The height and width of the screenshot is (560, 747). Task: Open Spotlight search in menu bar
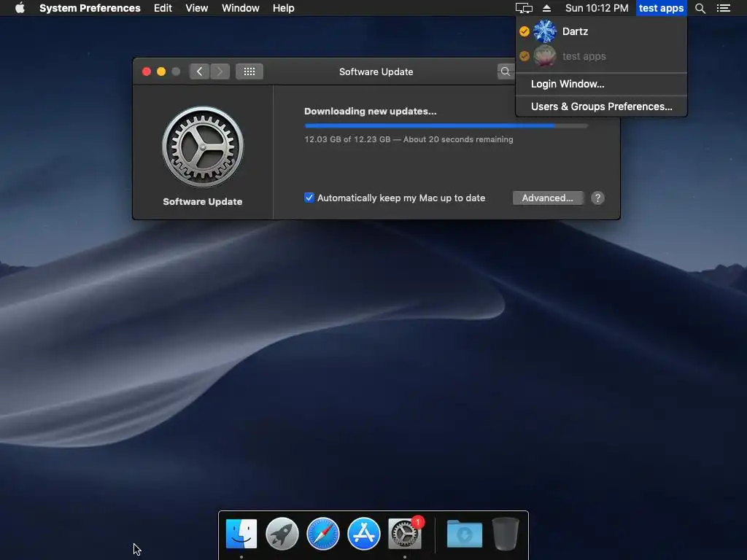tap(700, 8)
